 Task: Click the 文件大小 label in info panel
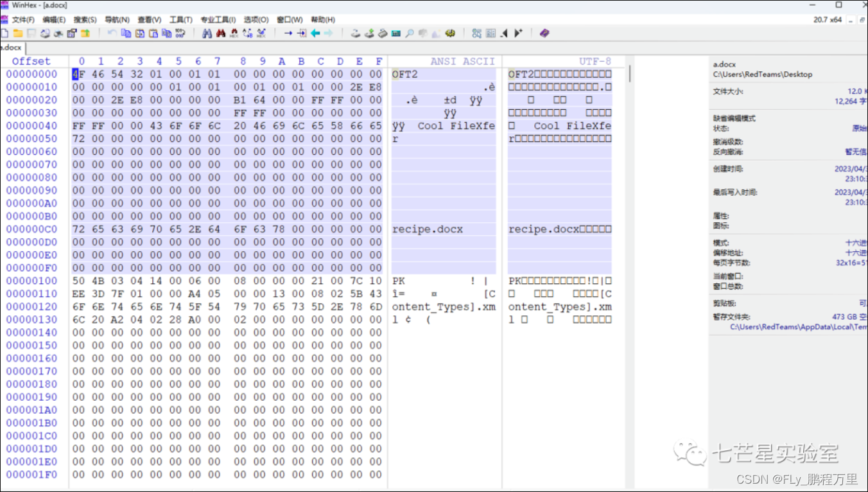click(729, 92)
